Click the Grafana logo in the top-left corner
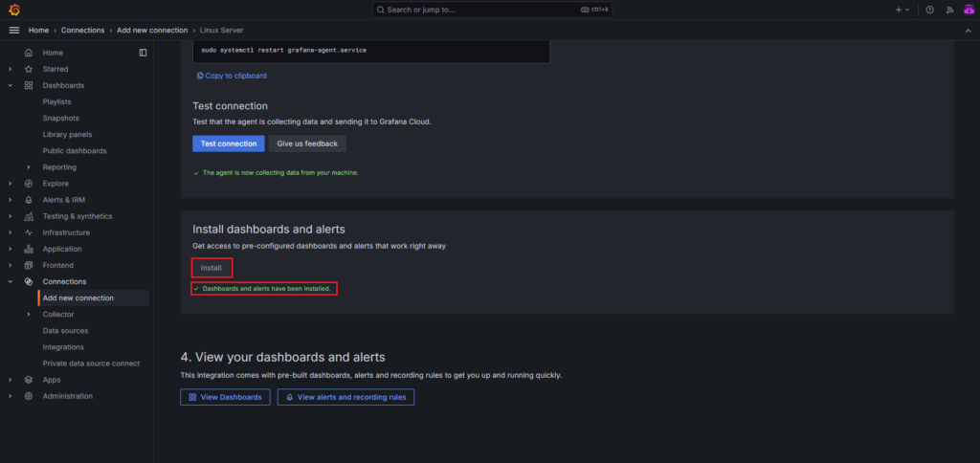 pyautogui.click(x=13, y=10)
